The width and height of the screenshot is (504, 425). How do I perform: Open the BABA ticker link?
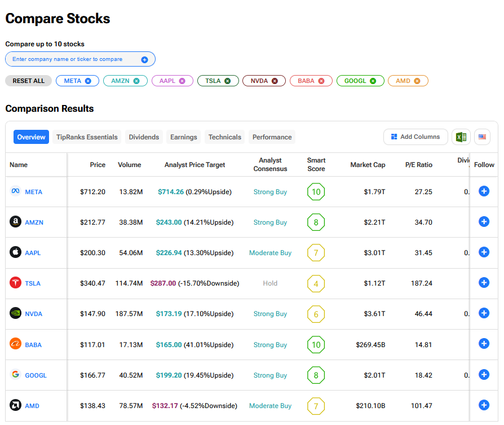pos(33,345)
